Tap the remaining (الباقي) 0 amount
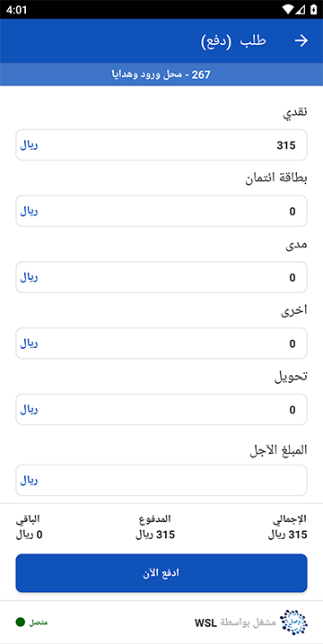This screenshot has height=644, width=323. [x=30, y=535]
